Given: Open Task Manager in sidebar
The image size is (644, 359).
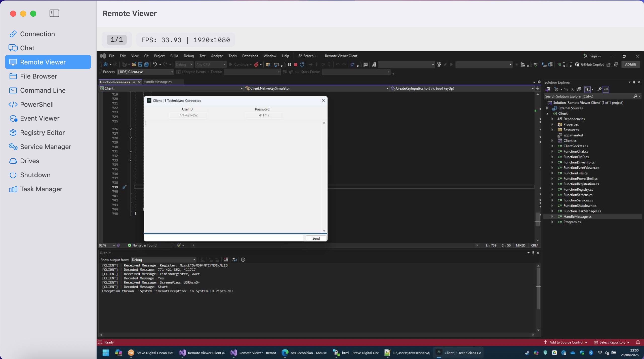Looking at the screenshot, I should coord(48,189).
